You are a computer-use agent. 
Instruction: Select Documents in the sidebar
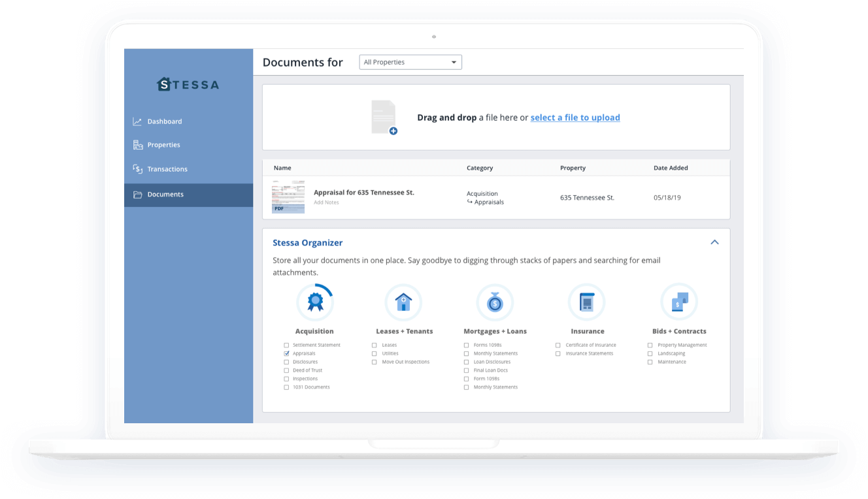coord(165,195)
